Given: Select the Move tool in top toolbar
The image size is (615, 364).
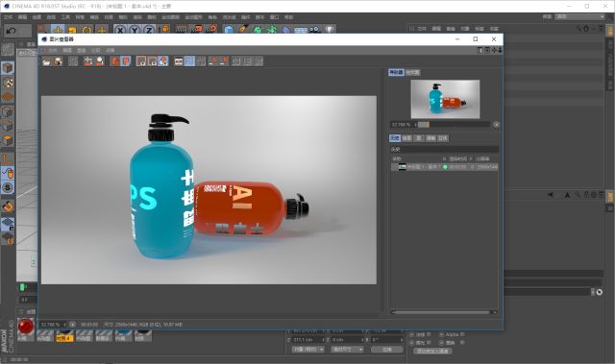Looking at the screenshot, I should (x=58, y=30).
